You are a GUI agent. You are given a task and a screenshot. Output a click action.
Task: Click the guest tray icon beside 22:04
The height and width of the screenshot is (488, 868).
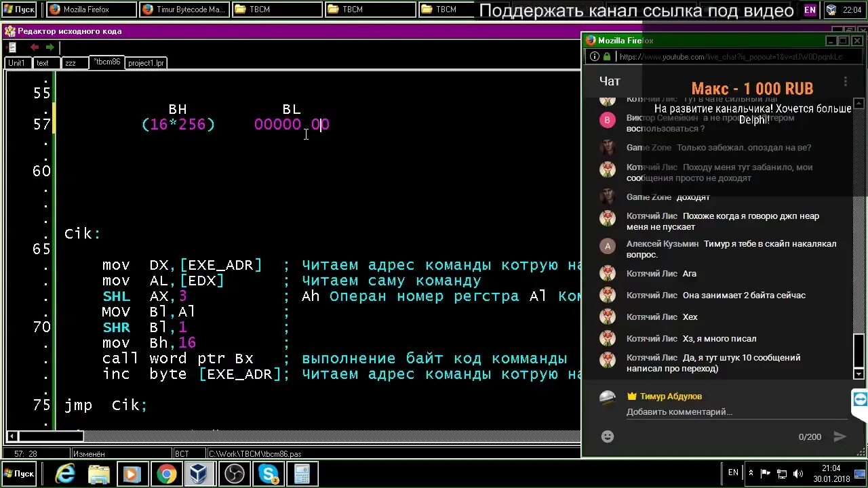click(x=831, y=9)
